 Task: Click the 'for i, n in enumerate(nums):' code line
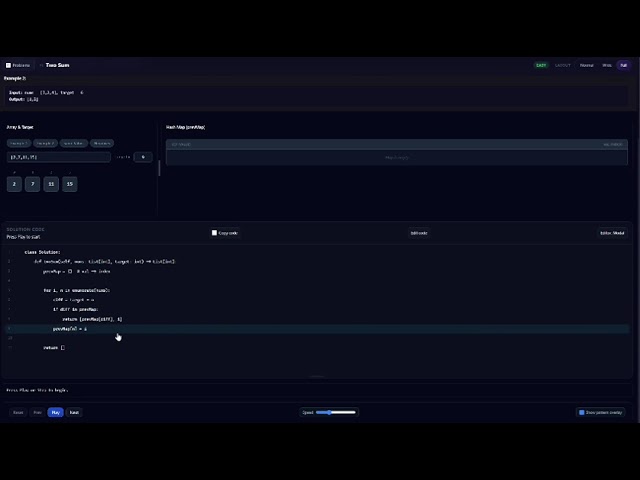point(76,290)
